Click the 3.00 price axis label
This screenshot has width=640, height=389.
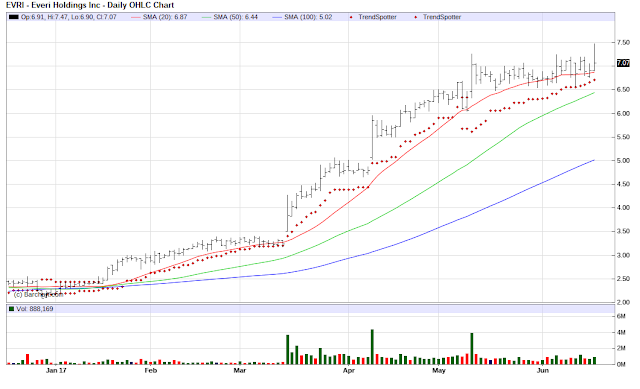(x=623, y=255)
